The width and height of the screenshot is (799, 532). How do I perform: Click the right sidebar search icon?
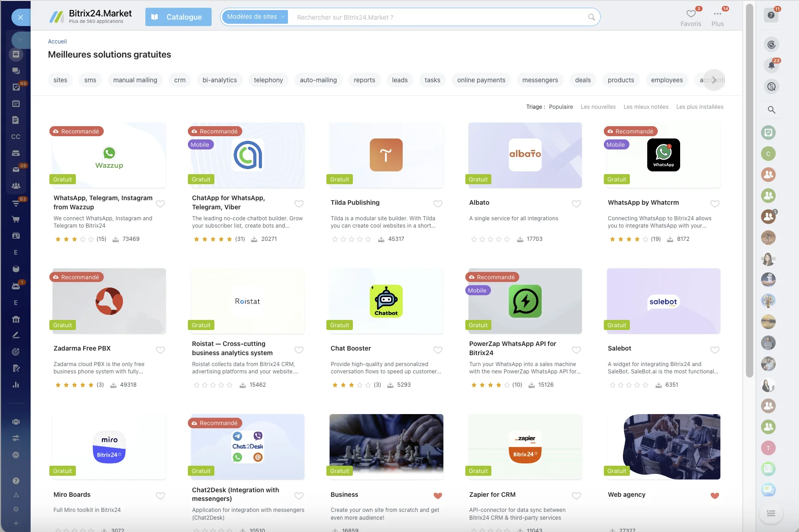[x=772, y=110]
